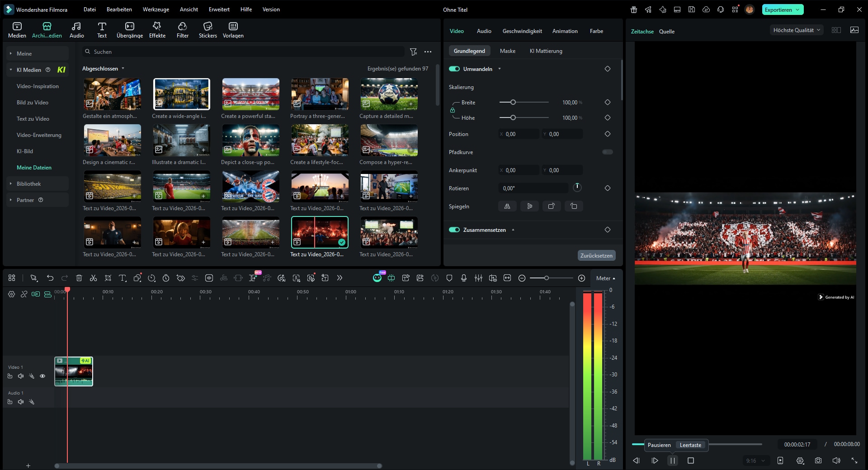Adjust the Breite scaling slider
This screenshot has height=470, width=868.
click(513, 103)
